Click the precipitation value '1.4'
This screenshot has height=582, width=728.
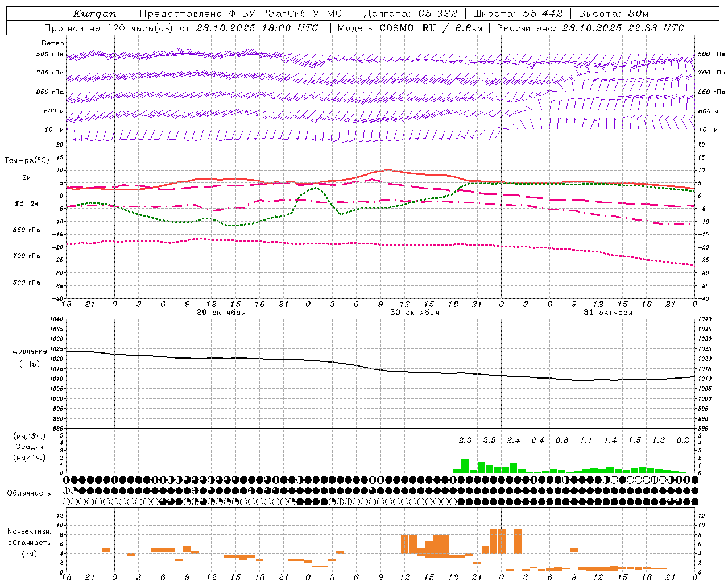point(610,440)
